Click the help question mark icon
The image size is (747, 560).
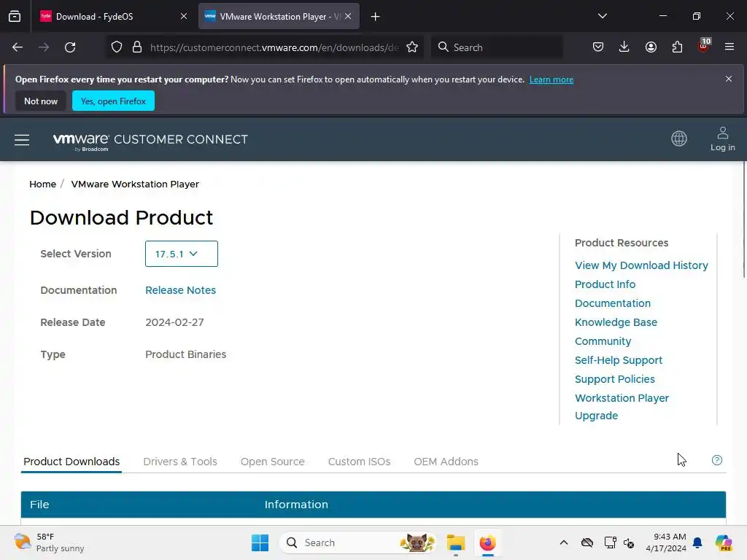[x=716, y=460]
